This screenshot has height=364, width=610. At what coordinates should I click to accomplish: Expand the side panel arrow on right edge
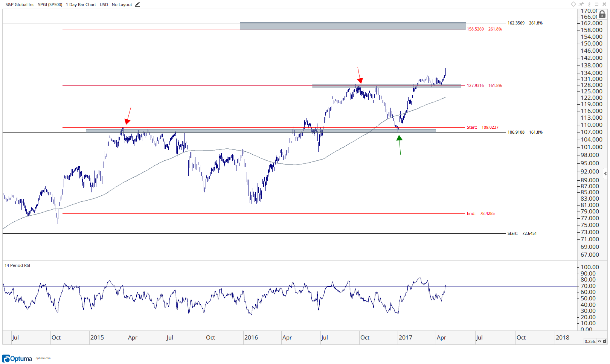click(605, 174)
